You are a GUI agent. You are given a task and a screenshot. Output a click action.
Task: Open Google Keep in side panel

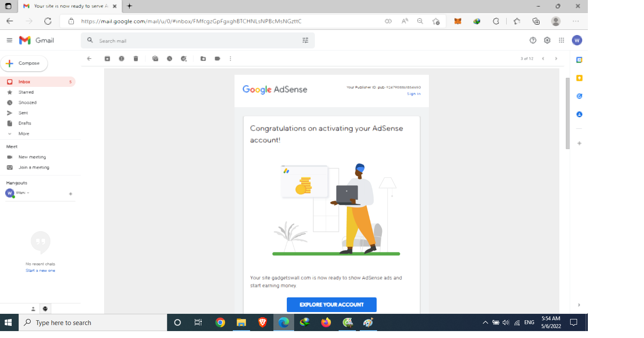(579, 78)
